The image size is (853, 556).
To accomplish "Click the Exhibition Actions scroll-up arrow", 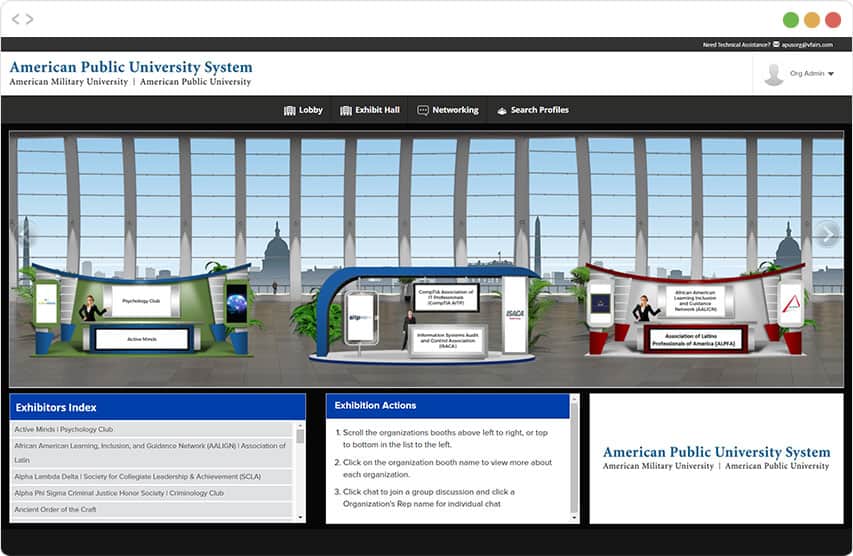I will 573,398.
